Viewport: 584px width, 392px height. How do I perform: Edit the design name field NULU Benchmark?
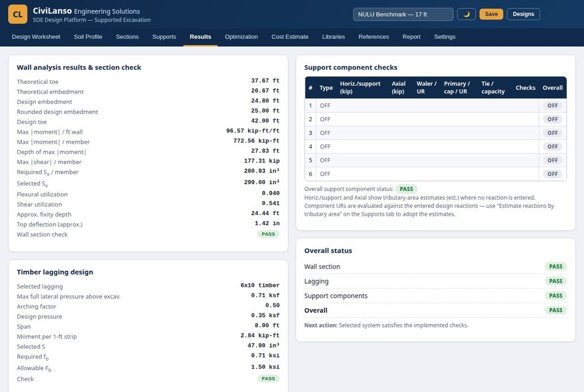tap(403, 14)
